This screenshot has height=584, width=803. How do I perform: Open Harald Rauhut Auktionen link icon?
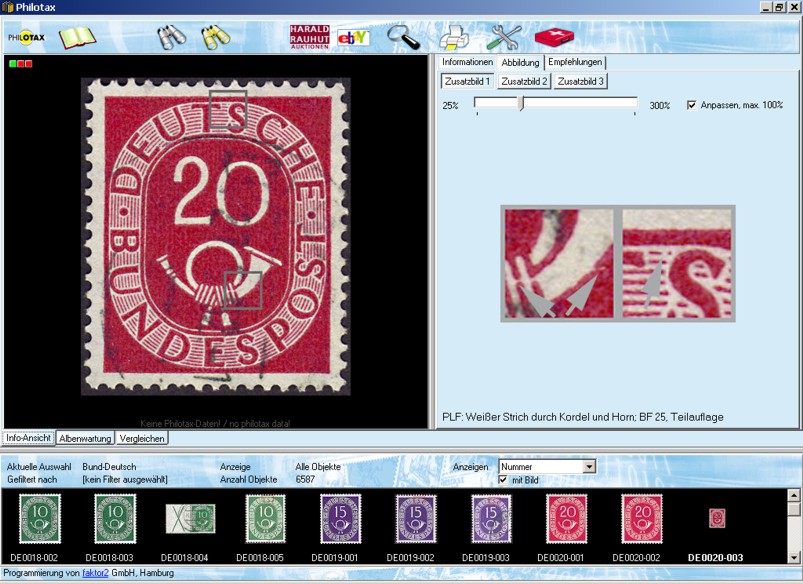309,37
